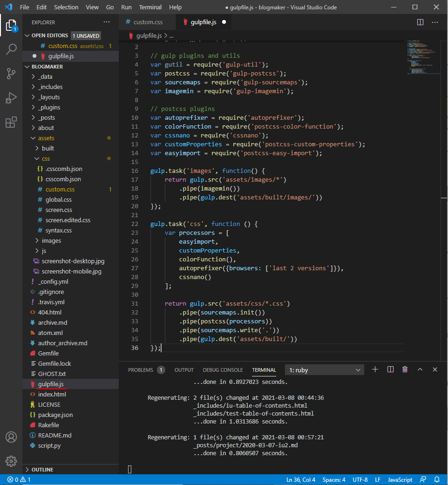
Task: Open the Source Control view
Action: coord(11,74)
